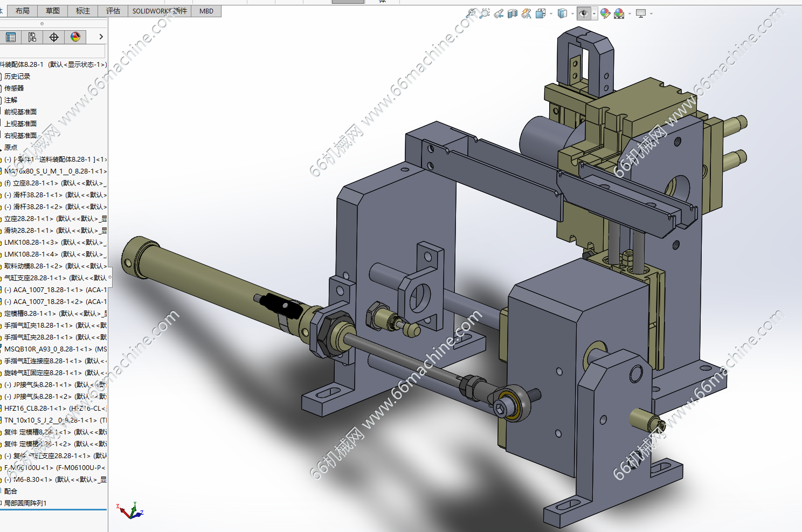Click the feature tree filter input field
Image resolution: width=802 pixels, height=532 pixels.
click(53, 51)
